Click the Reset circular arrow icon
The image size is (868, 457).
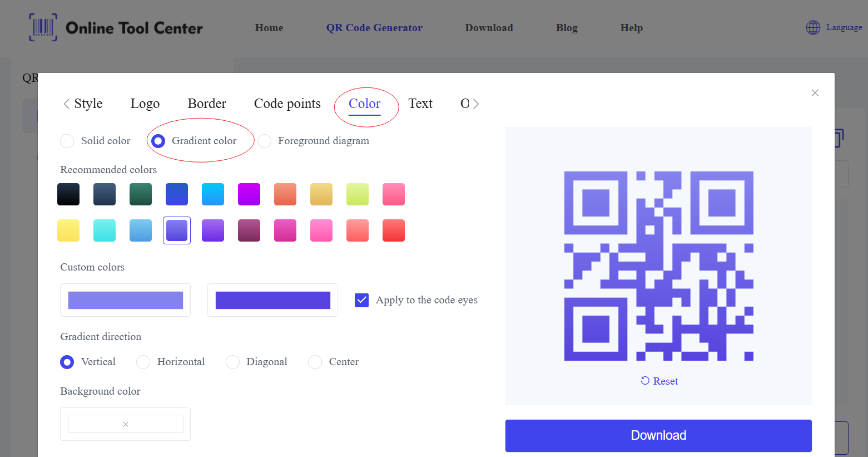645,381
